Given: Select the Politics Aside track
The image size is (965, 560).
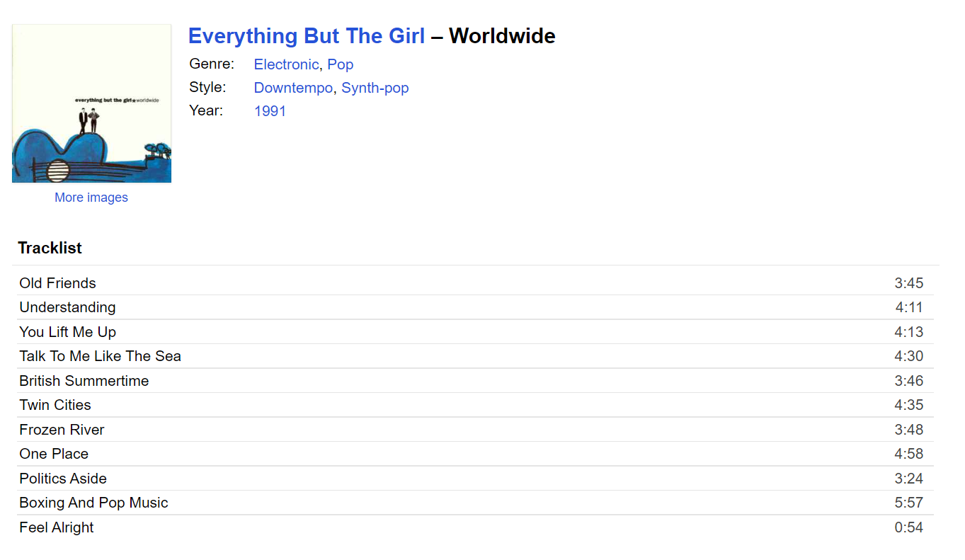Looking at the screenshot, I should point(63,479).
